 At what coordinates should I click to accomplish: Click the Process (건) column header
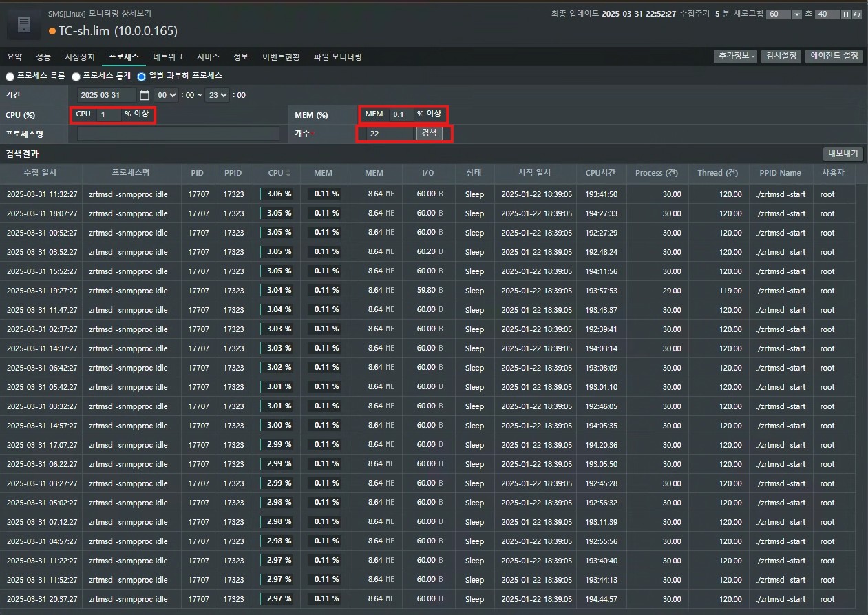[x=657, y=173]
